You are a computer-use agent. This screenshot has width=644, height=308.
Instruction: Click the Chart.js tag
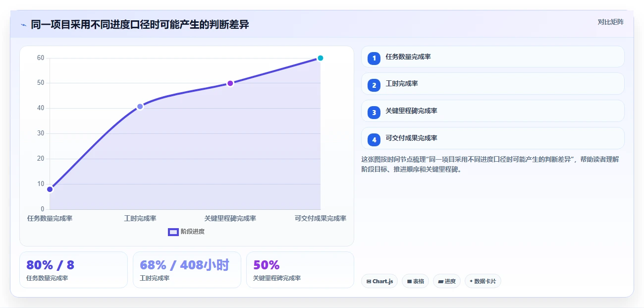pyautogui.click(x=379, y=281)
